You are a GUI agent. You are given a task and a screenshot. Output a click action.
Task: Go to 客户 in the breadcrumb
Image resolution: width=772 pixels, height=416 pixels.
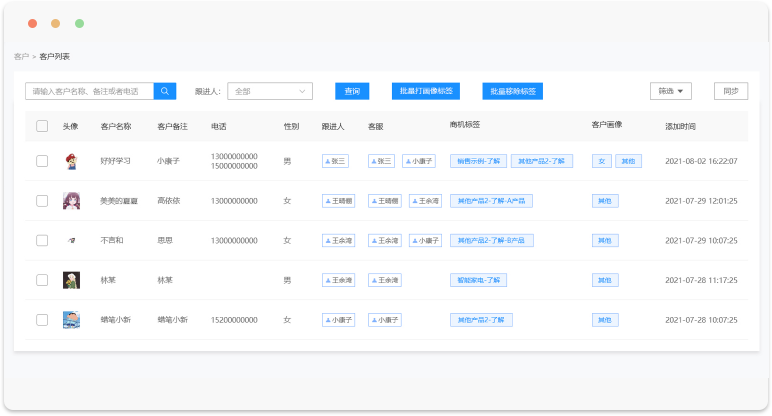pos(21,57)
